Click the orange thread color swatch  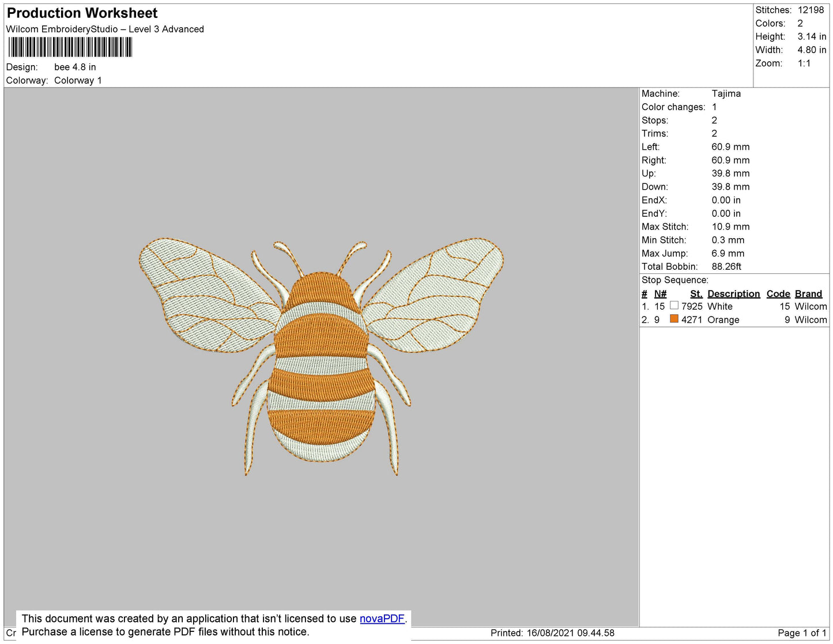(674, 319)
